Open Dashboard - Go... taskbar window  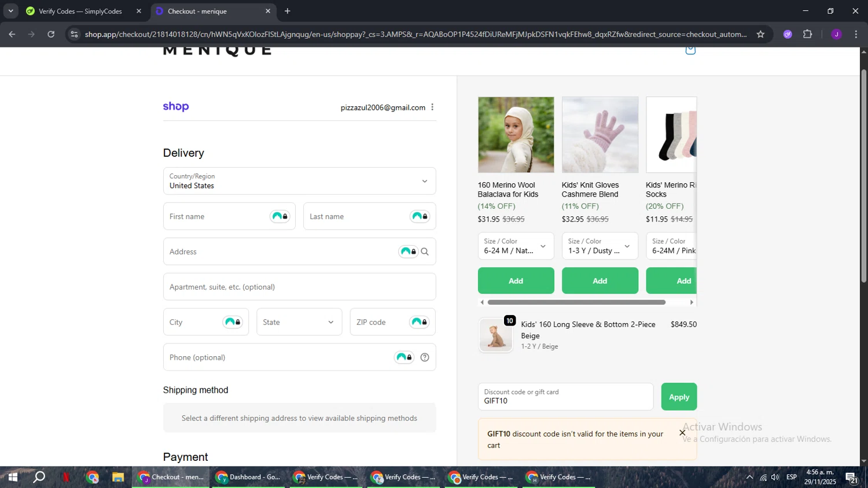coord(248,477)
